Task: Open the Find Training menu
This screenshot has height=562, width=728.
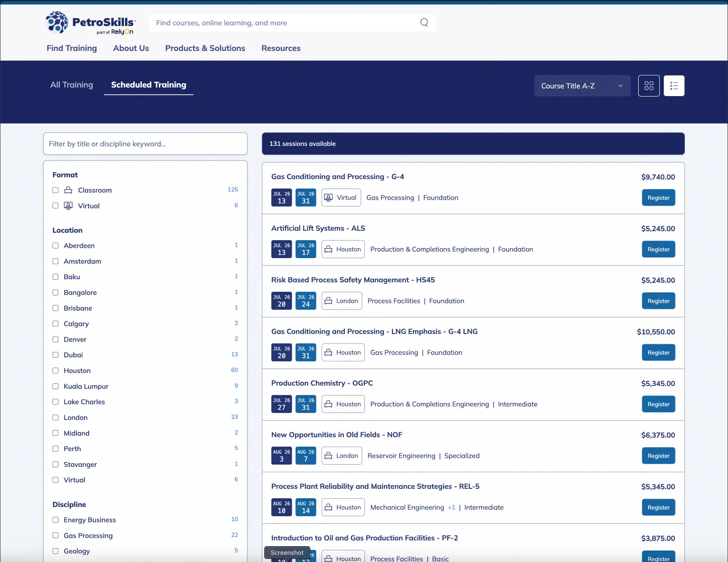Action: click(72, 48)
